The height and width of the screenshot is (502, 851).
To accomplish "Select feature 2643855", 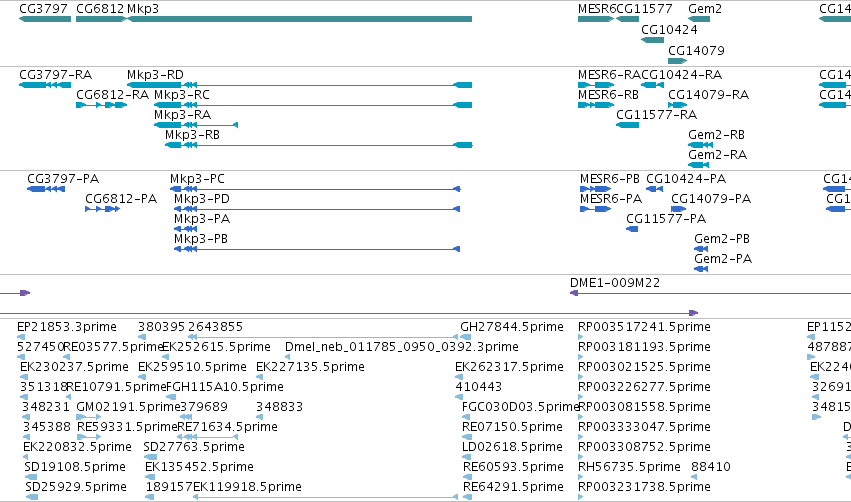I will pos(215,327).
